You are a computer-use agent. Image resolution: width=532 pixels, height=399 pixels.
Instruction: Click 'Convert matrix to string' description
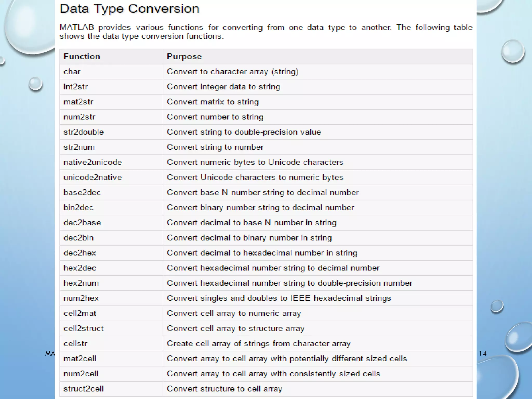point(212,102)
